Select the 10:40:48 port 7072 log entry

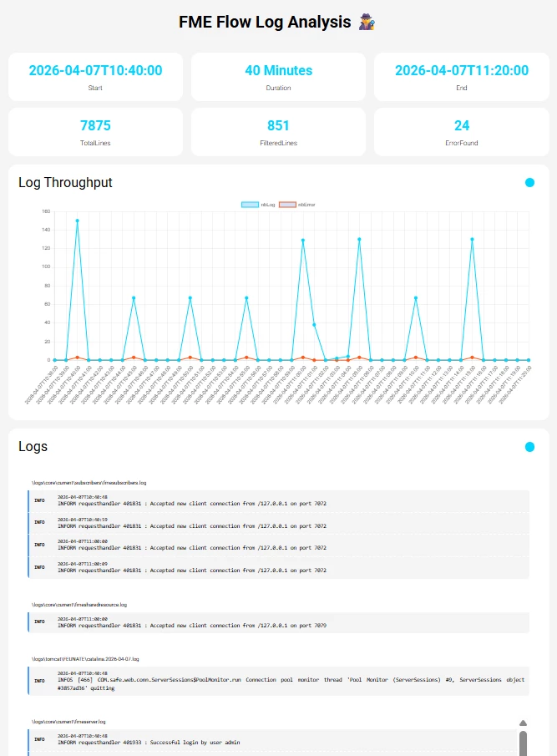click(279, 501)
